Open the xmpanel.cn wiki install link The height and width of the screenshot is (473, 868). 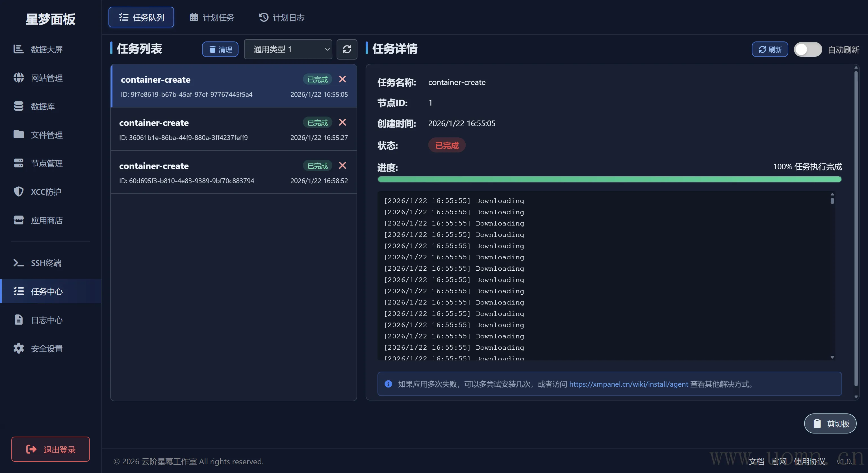pyautogui.click(x=628, y=384)
